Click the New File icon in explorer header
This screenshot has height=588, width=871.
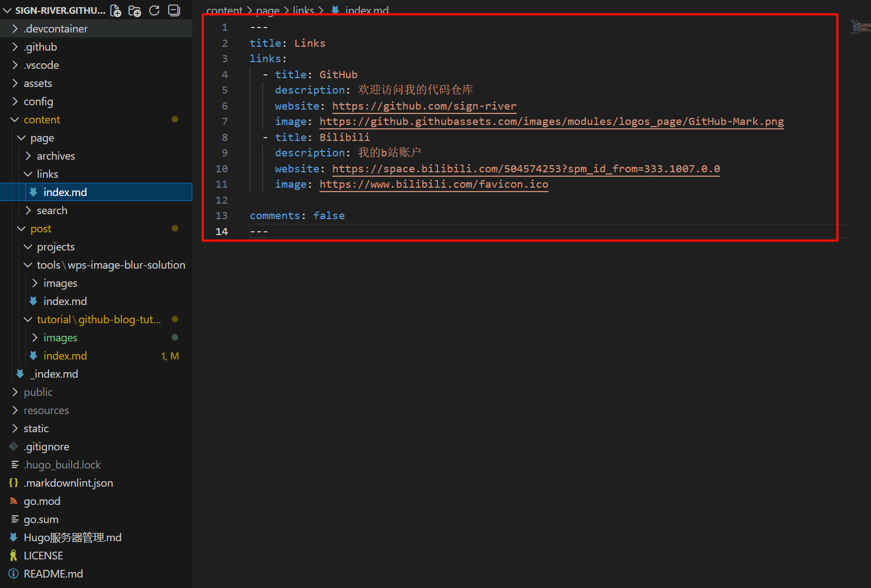tap(116, 10)
